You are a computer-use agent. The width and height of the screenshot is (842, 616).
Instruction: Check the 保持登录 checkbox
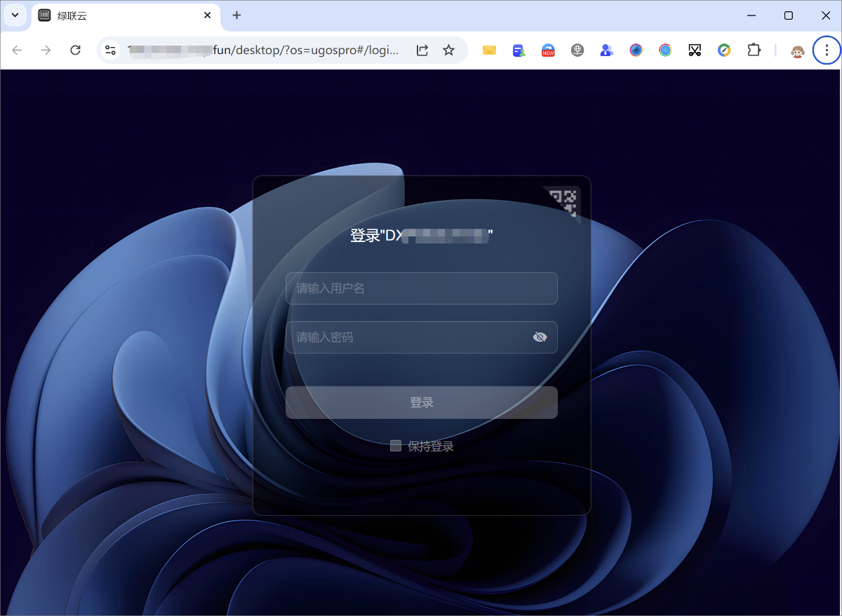coord(396,446)
